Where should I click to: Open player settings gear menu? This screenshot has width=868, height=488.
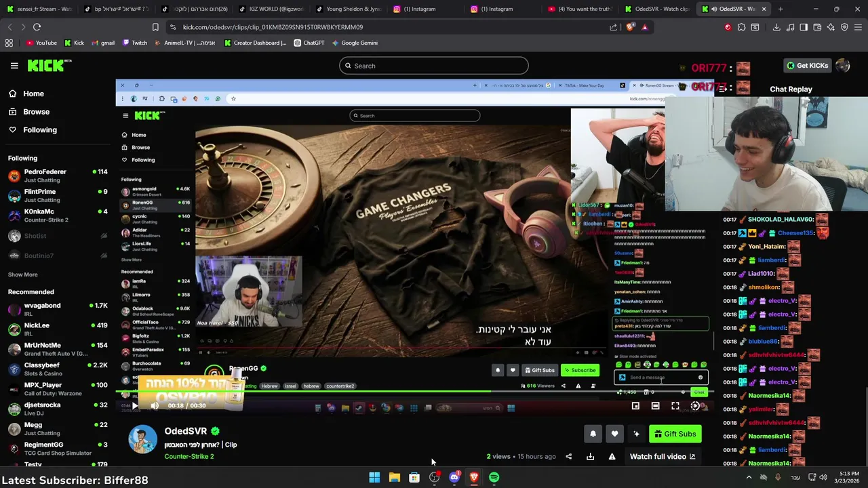coord(695,406)
